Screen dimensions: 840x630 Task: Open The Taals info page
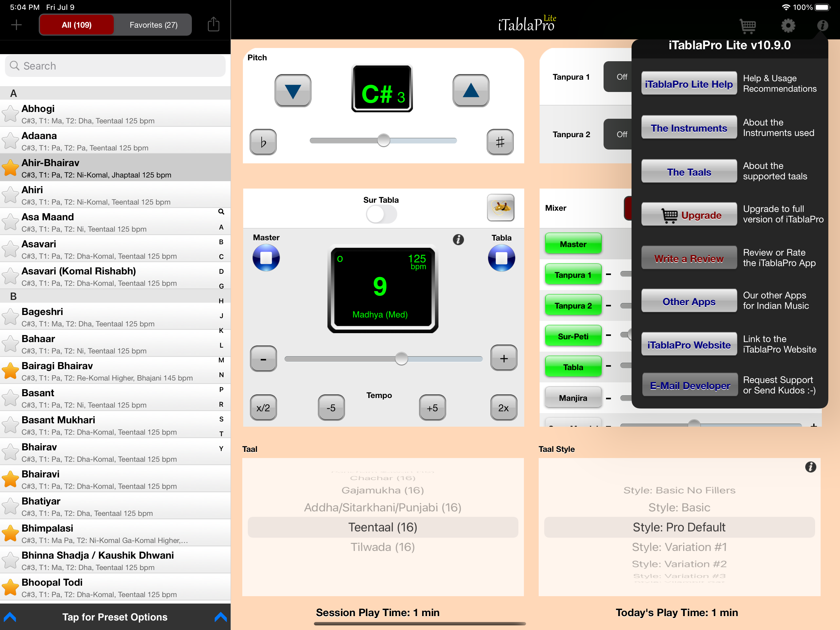point(689,172)
